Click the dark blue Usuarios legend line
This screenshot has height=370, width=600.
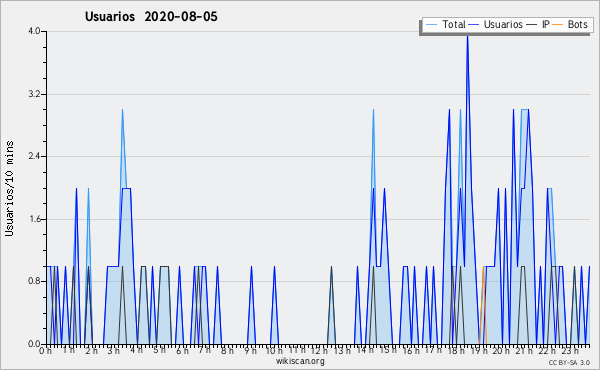tap(474, 25)
